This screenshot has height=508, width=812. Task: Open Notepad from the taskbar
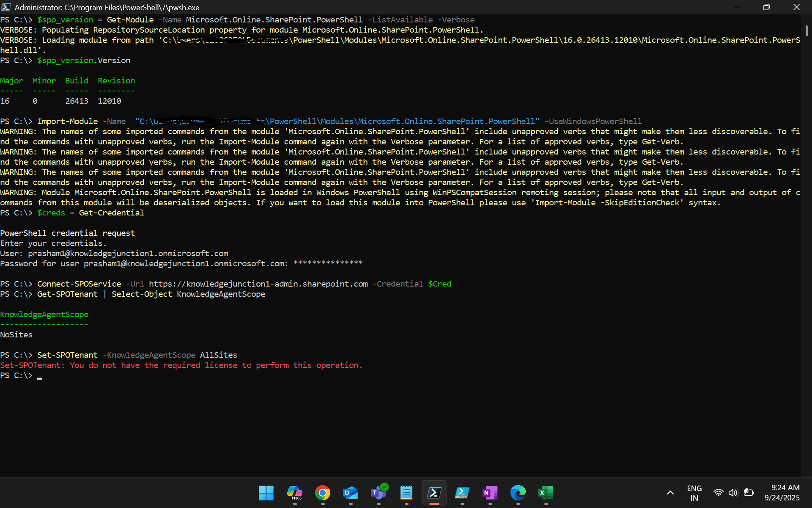406,494
